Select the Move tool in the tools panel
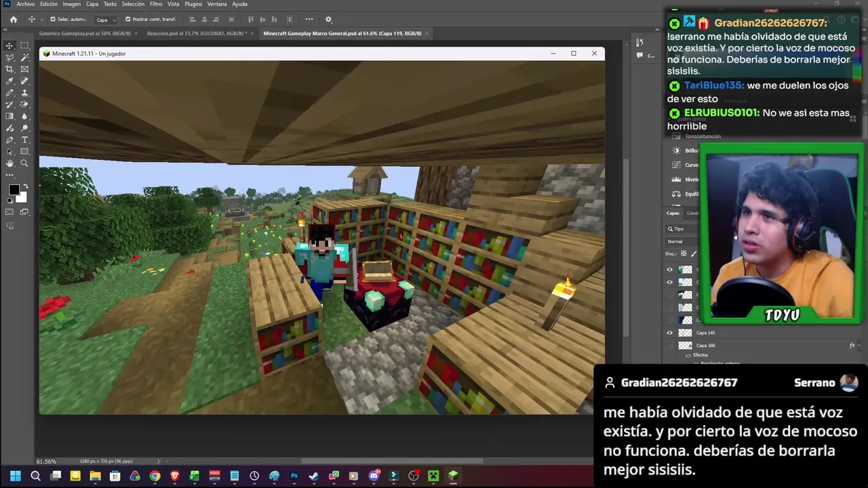This screenshot has height=488, width=868. [x=9, y=45]
